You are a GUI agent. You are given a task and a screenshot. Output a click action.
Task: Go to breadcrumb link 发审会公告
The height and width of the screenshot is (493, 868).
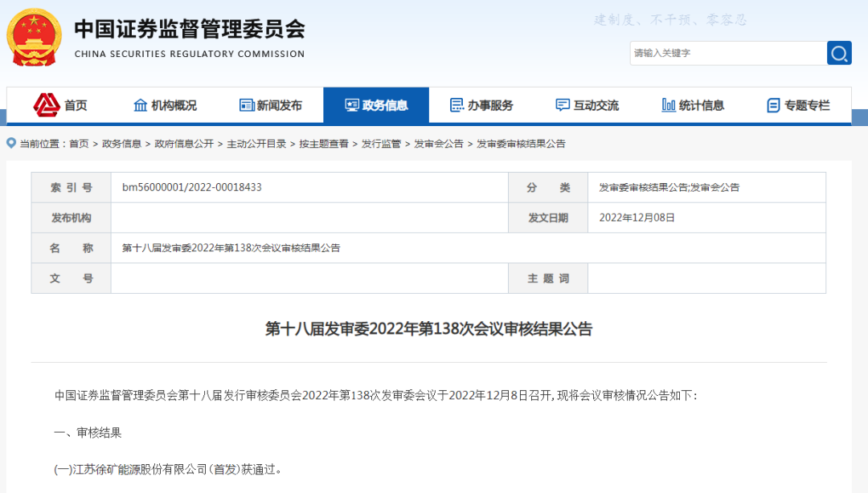439,144
